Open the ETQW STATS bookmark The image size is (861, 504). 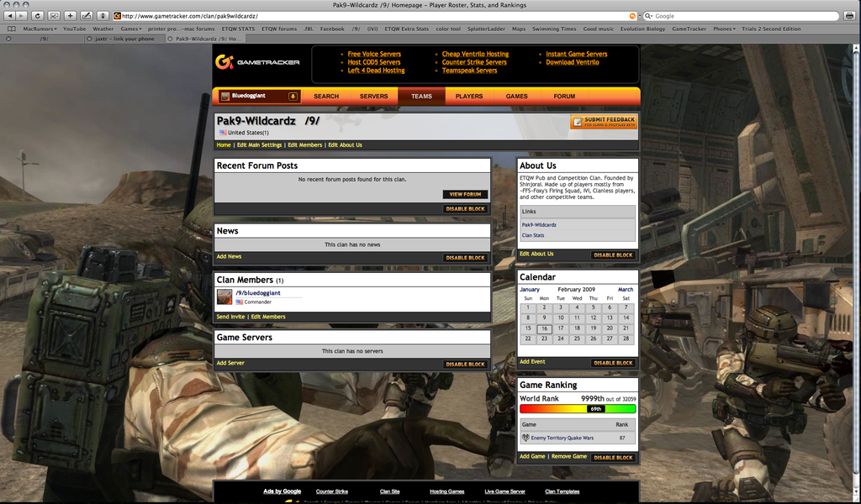pos(238,29)
